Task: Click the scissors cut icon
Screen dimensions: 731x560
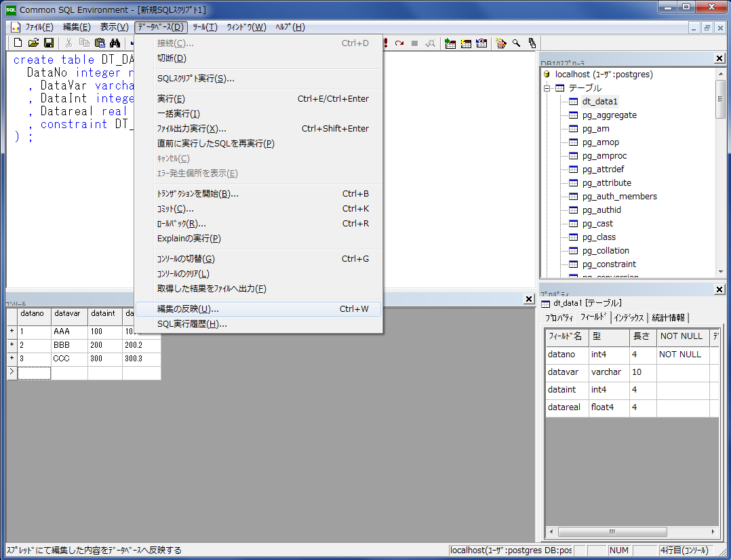Action: [68, 43]
